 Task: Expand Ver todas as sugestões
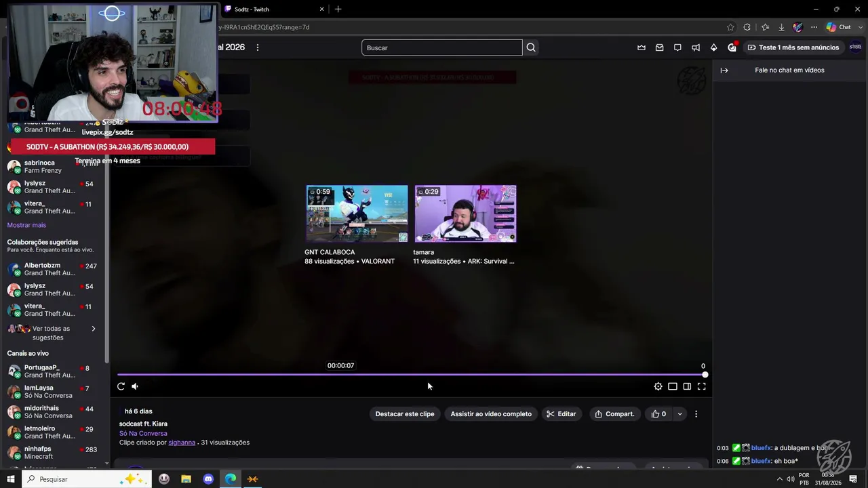tap(52, 333)
